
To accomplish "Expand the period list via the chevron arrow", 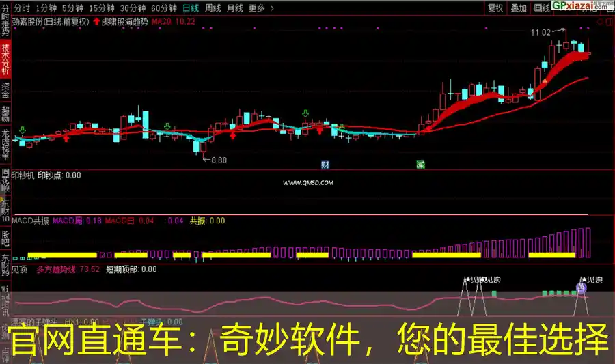I will tap(272, 8).
